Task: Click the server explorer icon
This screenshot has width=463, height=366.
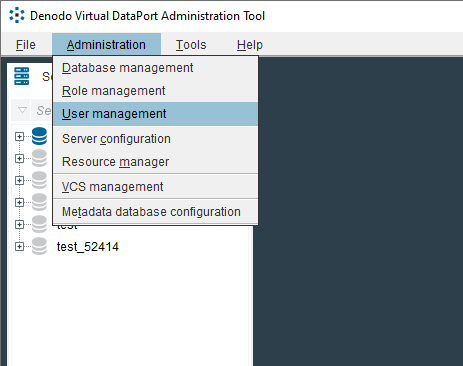Action: [22, 76]
